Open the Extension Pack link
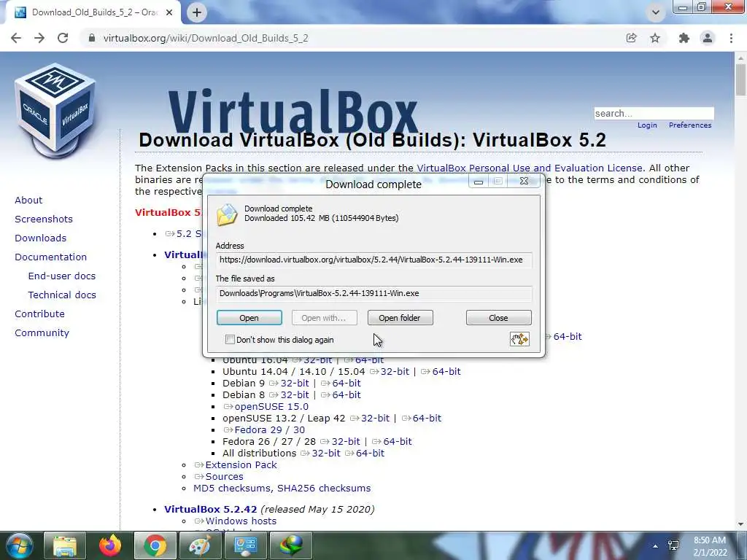 241,464
